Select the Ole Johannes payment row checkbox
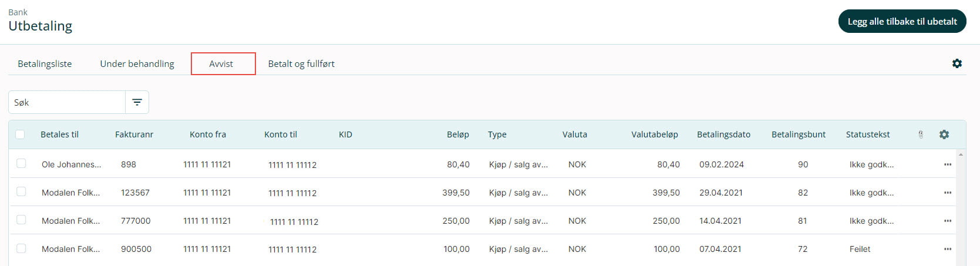Image resolution: width=980 pixels, height=266 pixels. [21, 164]
